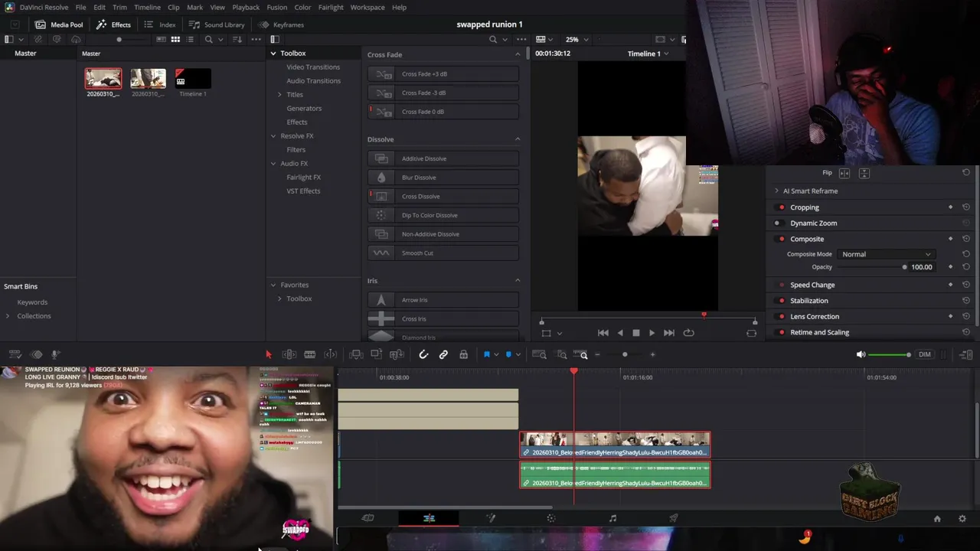Expand Titles in effects tree
The height and width of the screenshot is (551, 980).
279,95
